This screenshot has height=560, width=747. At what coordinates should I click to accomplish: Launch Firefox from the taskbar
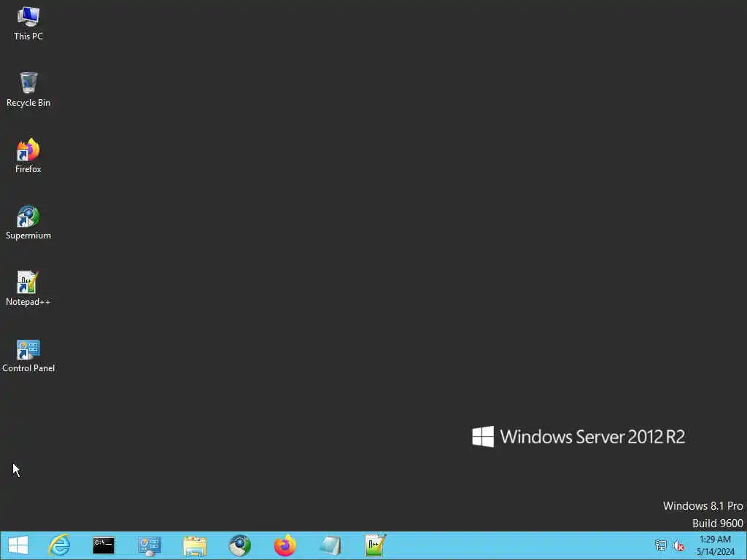coord(285,545)
